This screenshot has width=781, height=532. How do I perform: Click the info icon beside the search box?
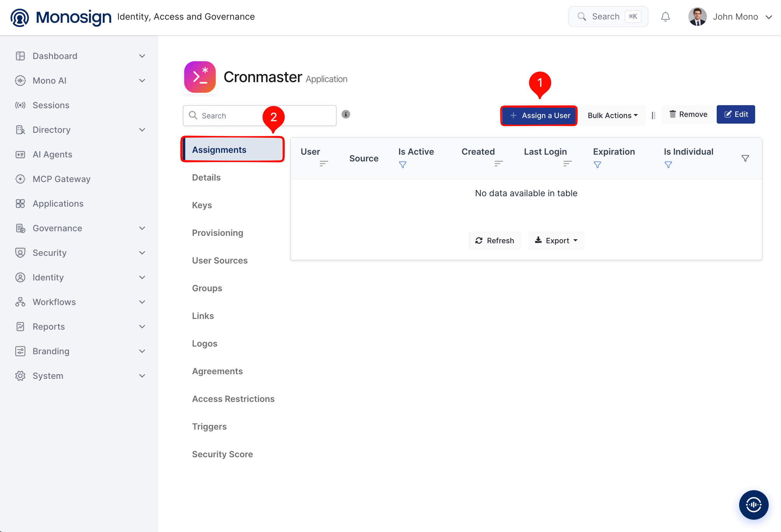tap(346, 114)
